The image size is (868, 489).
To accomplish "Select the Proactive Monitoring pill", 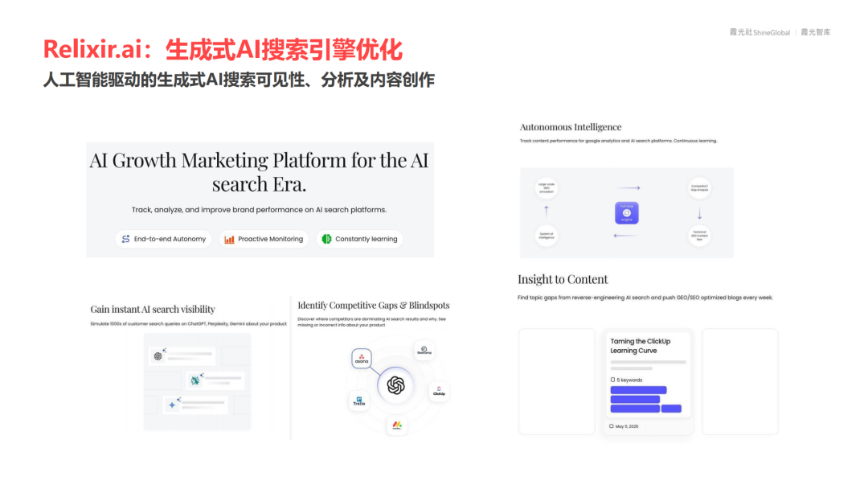I will [x=264, y=239].
